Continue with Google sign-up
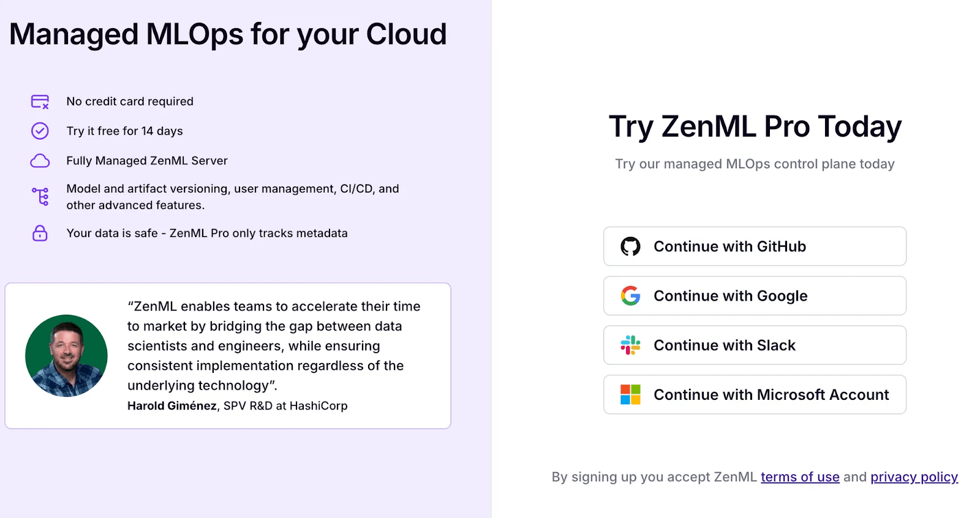 tap(755, 296)
